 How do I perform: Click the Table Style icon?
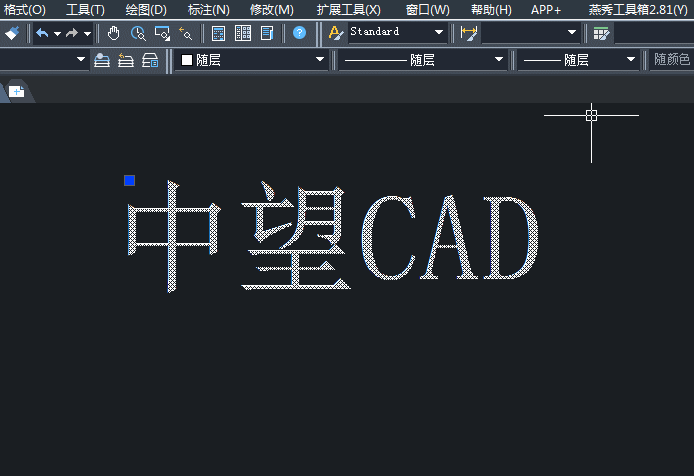click(600, 33)
